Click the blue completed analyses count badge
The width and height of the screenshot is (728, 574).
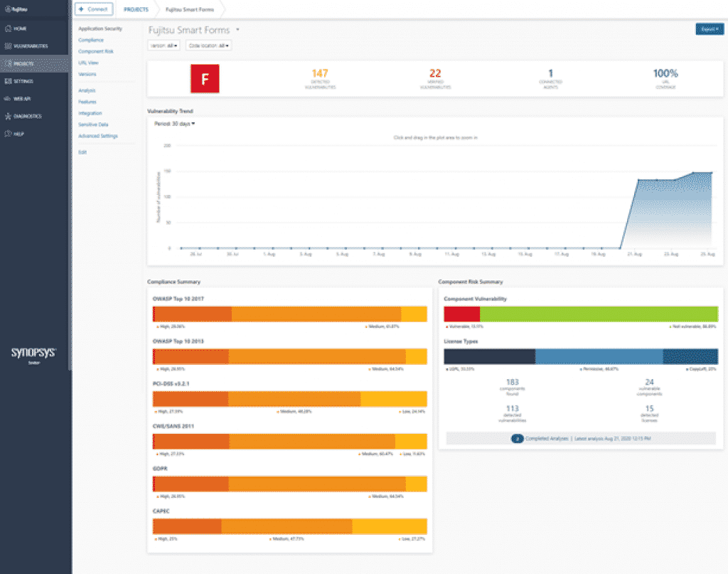[518, 438]
